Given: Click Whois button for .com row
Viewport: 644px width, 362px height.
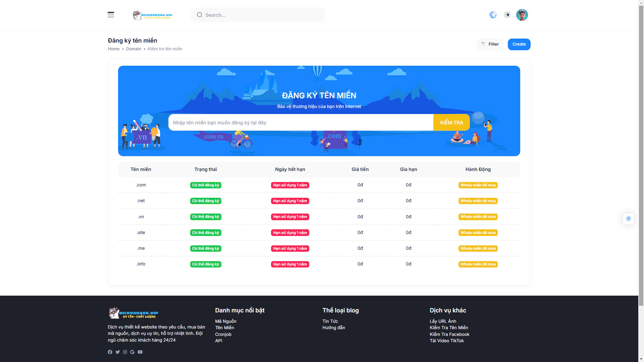Looking at the screenshot, I should pos(478,185).
